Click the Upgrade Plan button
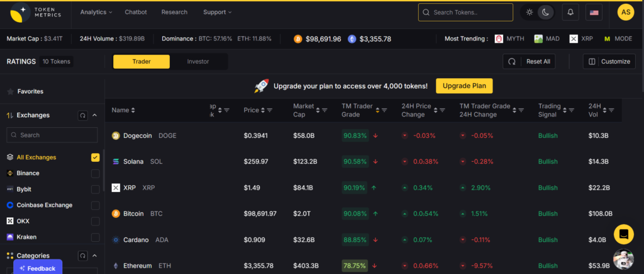 [464, 86]
